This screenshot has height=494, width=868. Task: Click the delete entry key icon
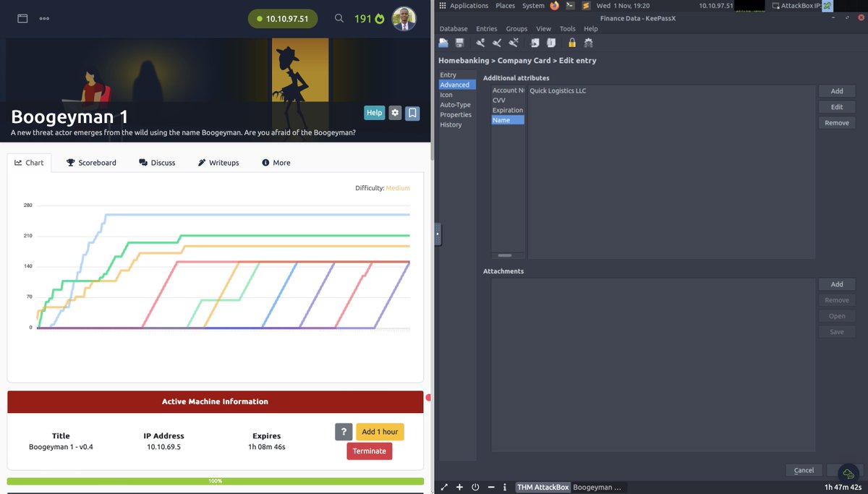click(x=513, y=43)
